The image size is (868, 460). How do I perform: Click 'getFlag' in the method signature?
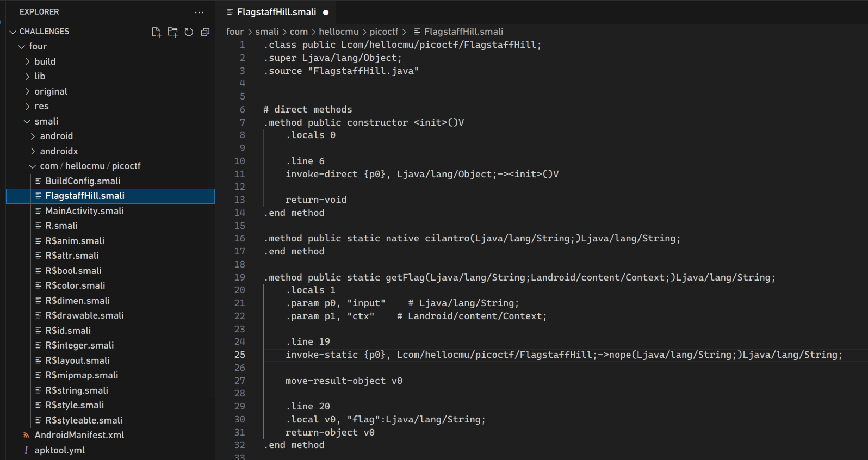tap(405, 278)
